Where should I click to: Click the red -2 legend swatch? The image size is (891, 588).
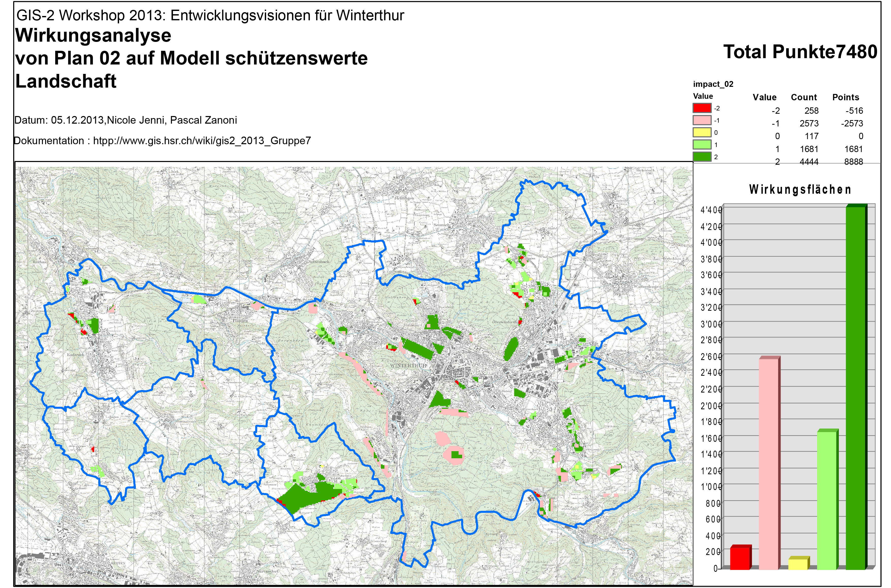click(x=702, y=108)
